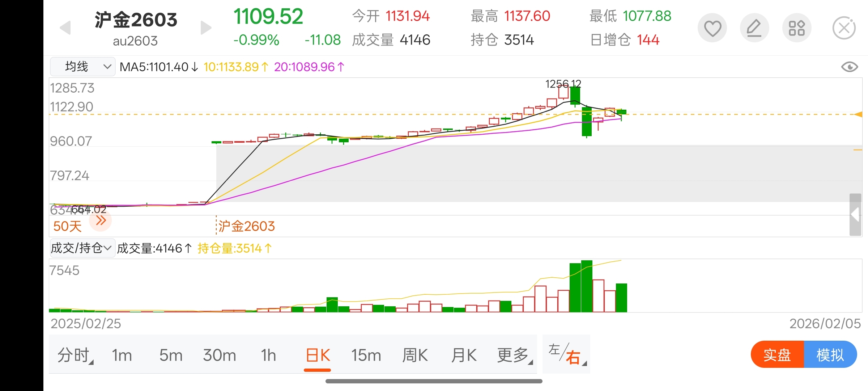Toggle indicator visibility with eye icon
Image resolution: width=868 pixels, height=391 pixels.
[x=849, y=67]
